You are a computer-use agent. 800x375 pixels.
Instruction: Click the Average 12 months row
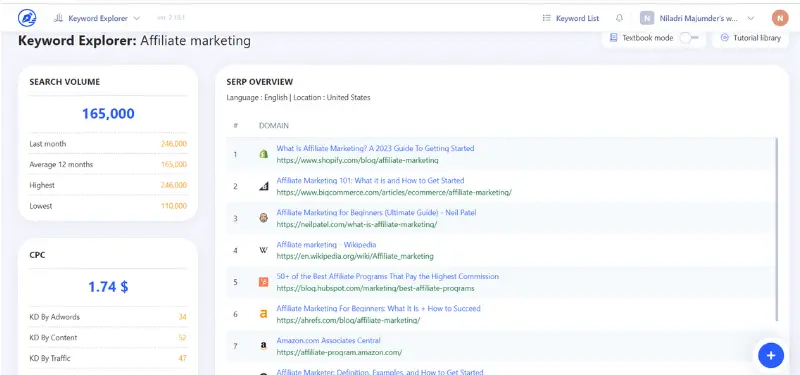[x=108, y=165]
